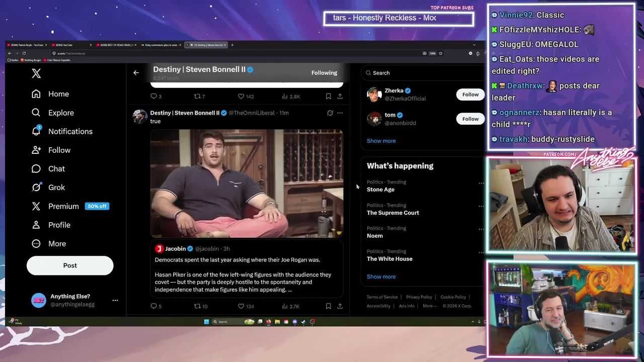Open Grok from the sidebar
Screen dimensions: 644x362
pyautogui.click(x=48, y=187)
